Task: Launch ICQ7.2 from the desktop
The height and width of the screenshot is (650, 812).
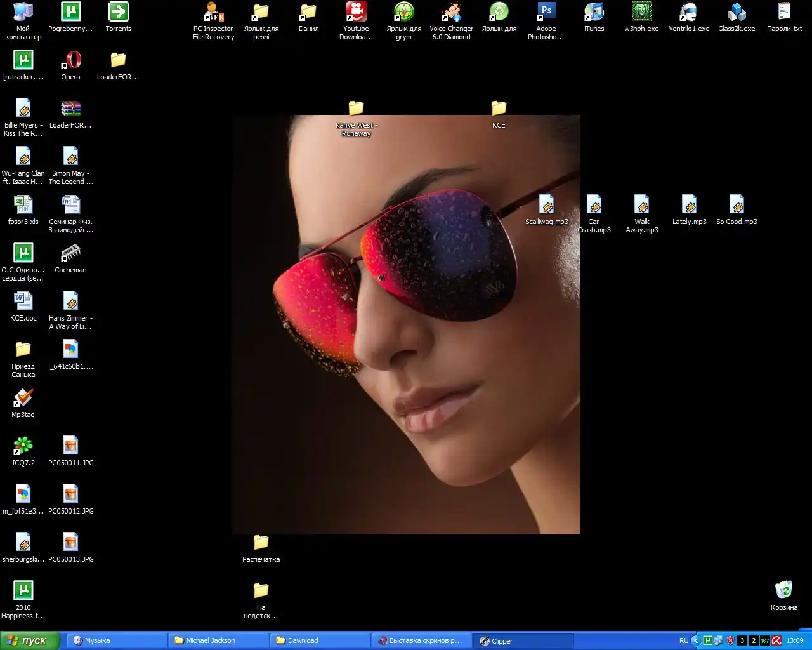Action: point(23,447)
